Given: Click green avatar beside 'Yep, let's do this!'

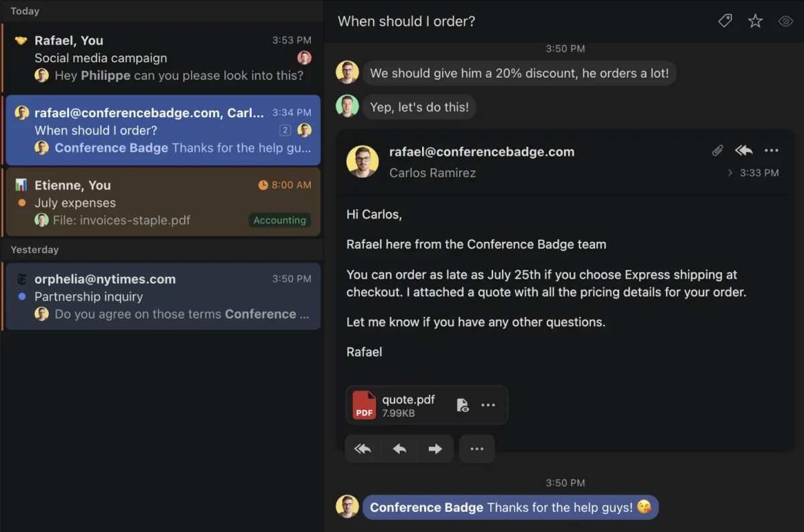Looking at the screenshot, I should pos(347,107).
